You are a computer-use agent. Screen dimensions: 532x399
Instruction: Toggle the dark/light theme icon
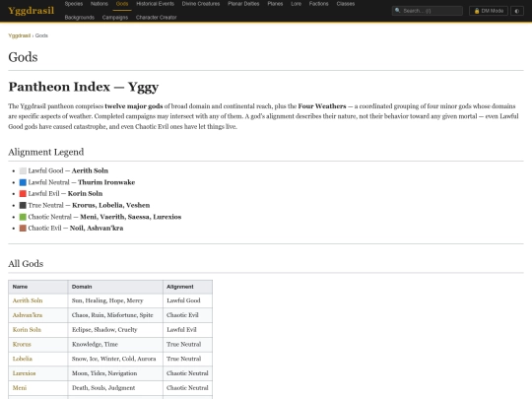[517, 11]
